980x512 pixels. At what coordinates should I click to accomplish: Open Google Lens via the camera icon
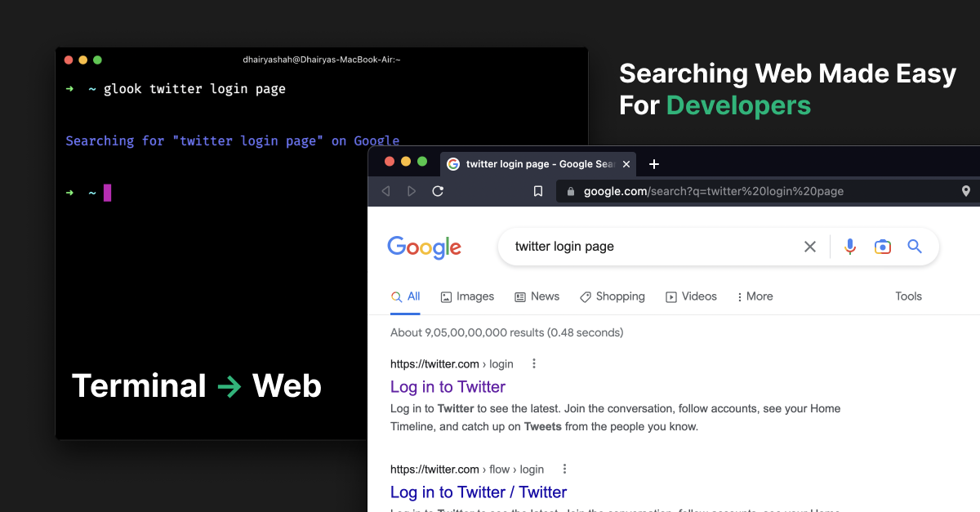click(882, 246)
